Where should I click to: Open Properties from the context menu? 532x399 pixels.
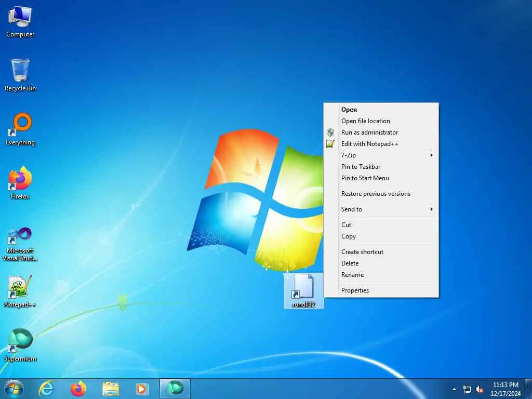(x=381, y=290)
